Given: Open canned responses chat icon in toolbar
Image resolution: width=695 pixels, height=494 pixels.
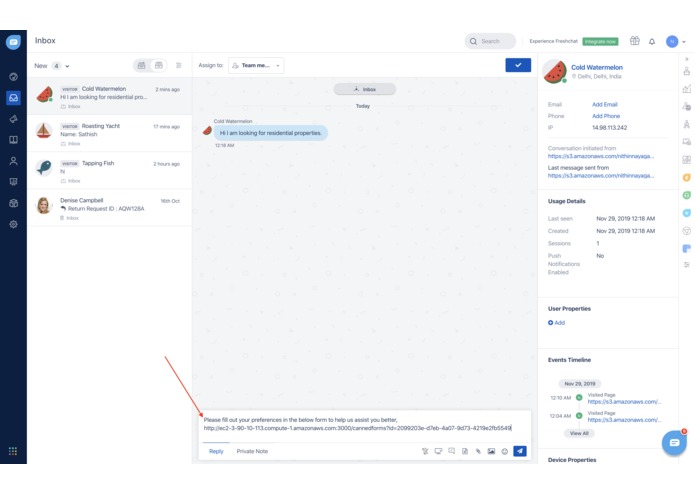Looking at the screenshot, I should [x=452, y=451].
